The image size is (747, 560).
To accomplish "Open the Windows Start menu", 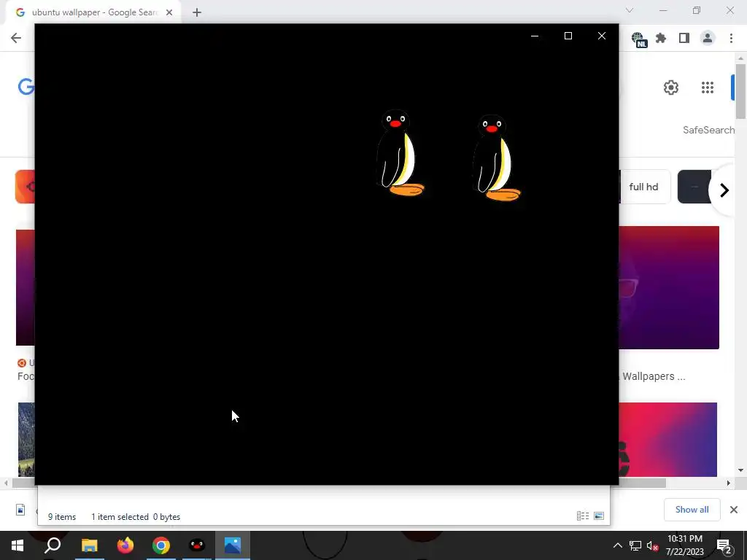I will pyautogui.click(x=18, y=545).
